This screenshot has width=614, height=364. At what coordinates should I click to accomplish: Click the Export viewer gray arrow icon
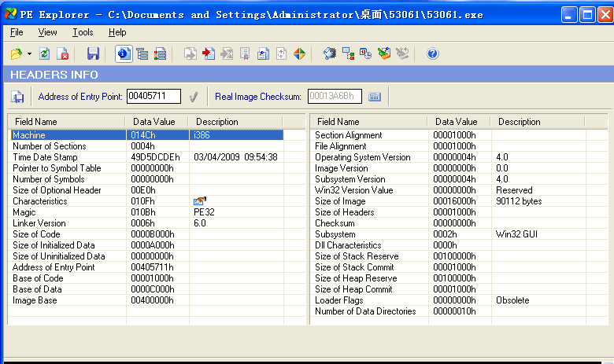click(190, 54)
